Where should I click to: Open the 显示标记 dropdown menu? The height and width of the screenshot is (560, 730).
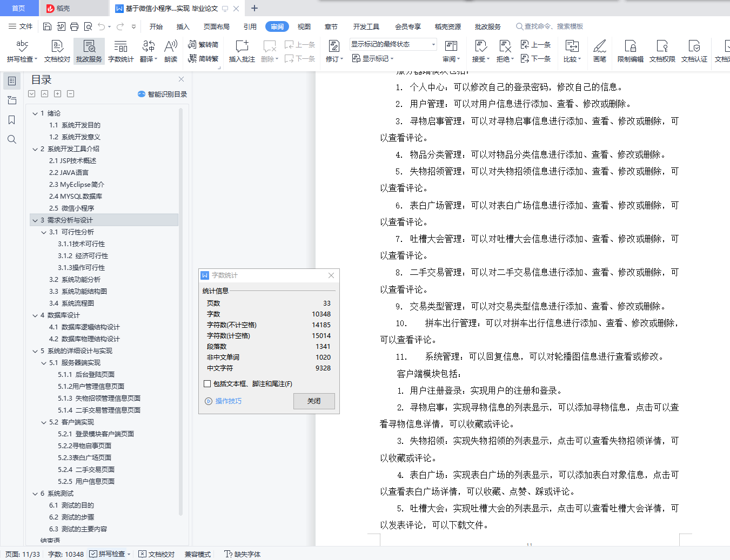coord(373,58)
